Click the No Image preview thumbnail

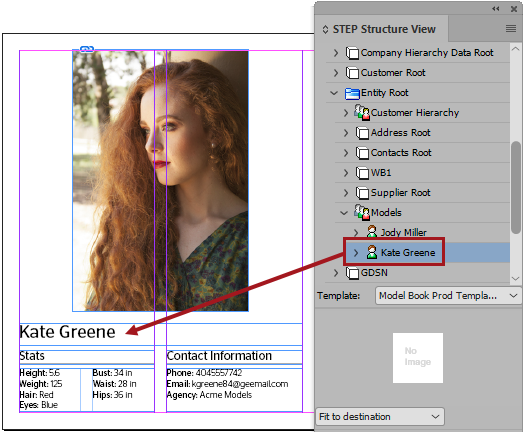[418, 358]
